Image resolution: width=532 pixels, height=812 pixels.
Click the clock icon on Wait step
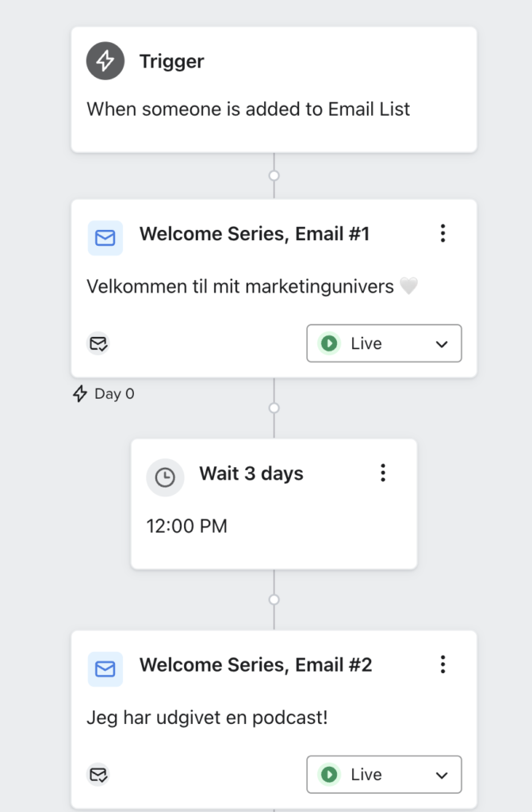pyautogui.click(x=165, y=477)
